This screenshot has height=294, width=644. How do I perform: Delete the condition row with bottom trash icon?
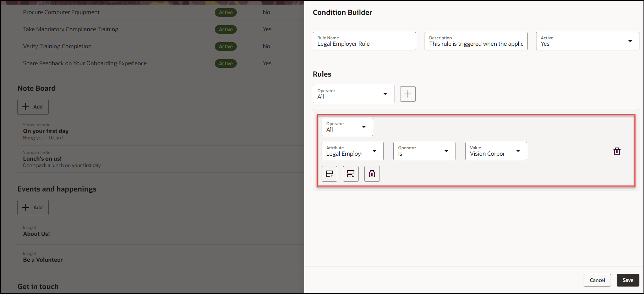372,174
